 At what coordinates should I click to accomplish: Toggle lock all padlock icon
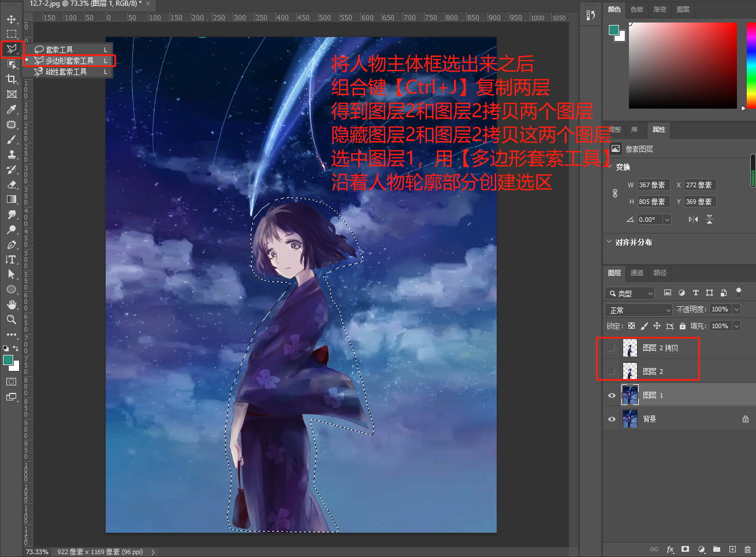tap(683, 326)
